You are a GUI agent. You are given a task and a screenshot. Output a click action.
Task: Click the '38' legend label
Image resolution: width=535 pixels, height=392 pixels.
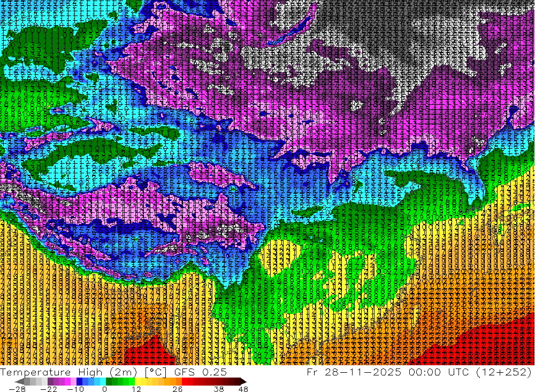219,389
